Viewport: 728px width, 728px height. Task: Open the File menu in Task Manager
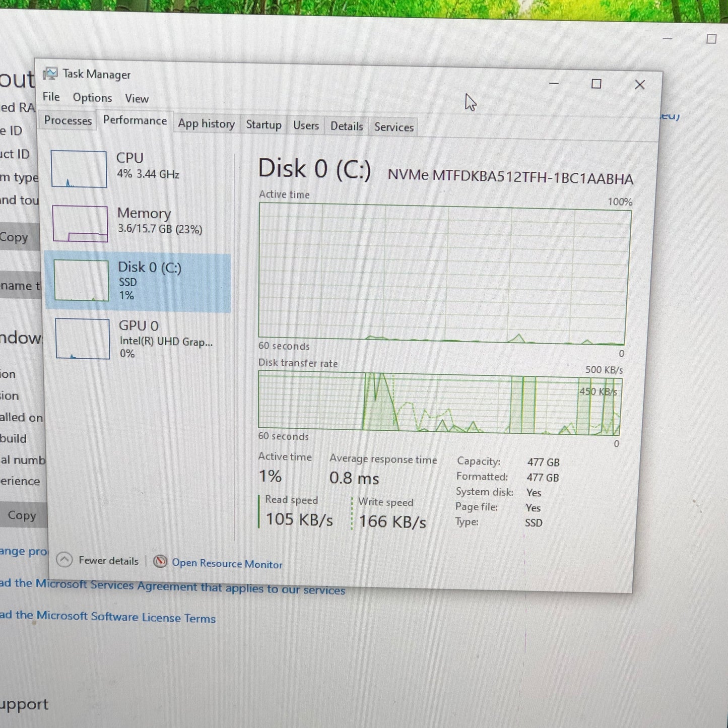tap(51, 96)
